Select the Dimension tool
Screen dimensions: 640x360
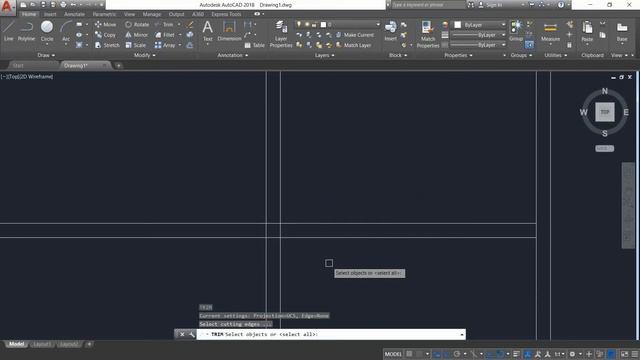[229, 31]
